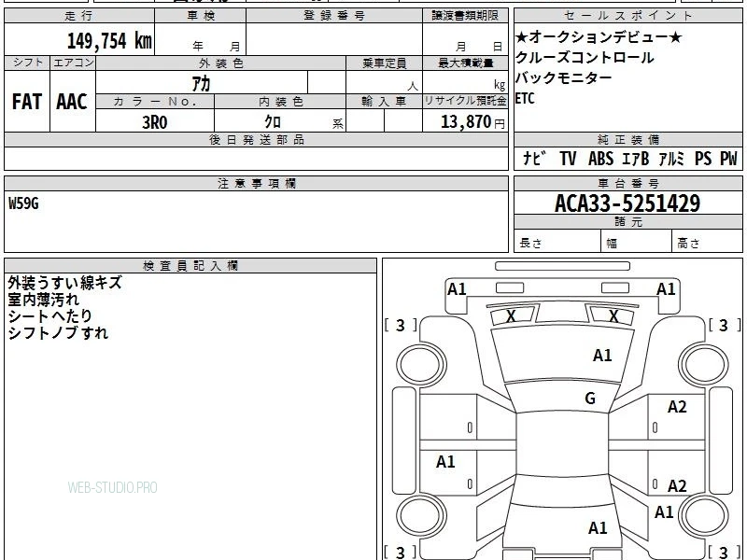Select the シフトノブすれ inspector note

[58, 333]
